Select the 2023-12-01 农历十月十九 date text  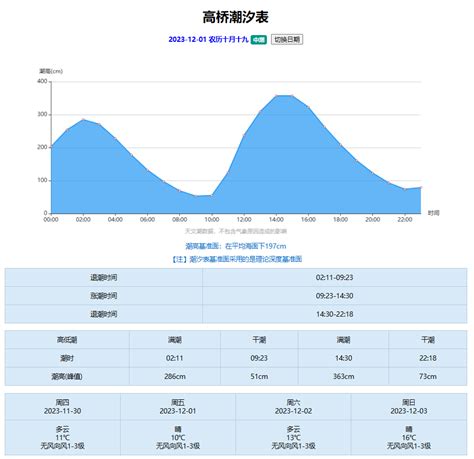click(208, 39)
